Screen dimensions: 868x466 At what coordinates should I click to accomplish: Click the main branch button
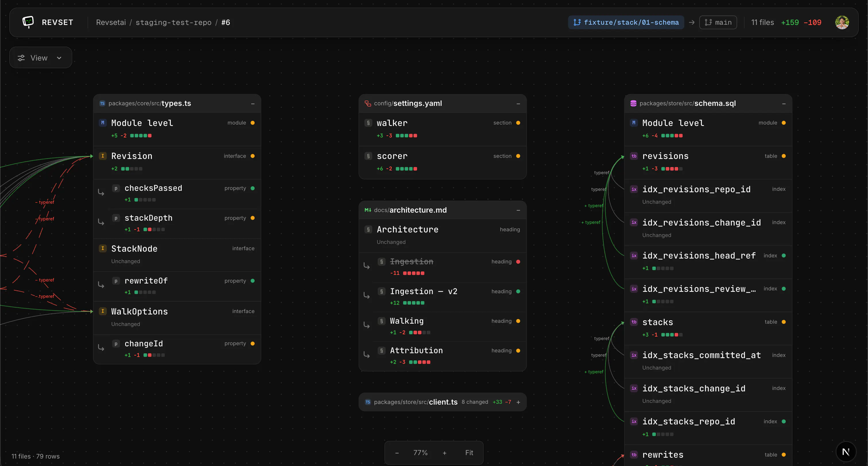tap(718, 22)
